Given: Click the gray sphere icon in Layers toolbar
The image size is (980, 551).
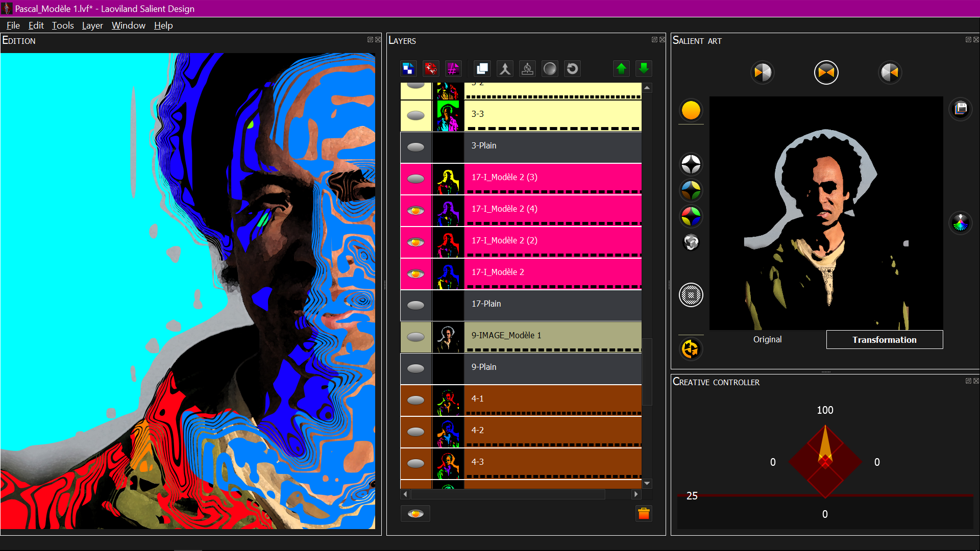Looking at the screenshot, I should tap(550, 69).
